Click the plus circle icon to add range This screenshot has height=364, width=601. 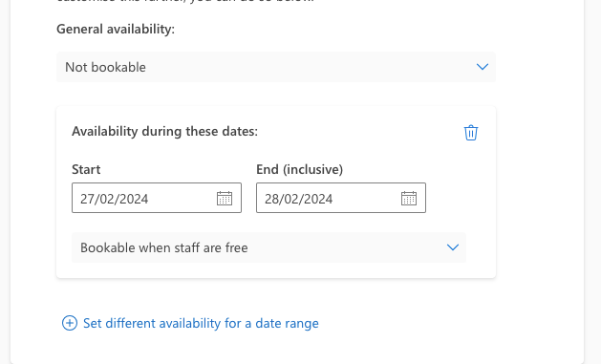70,323
